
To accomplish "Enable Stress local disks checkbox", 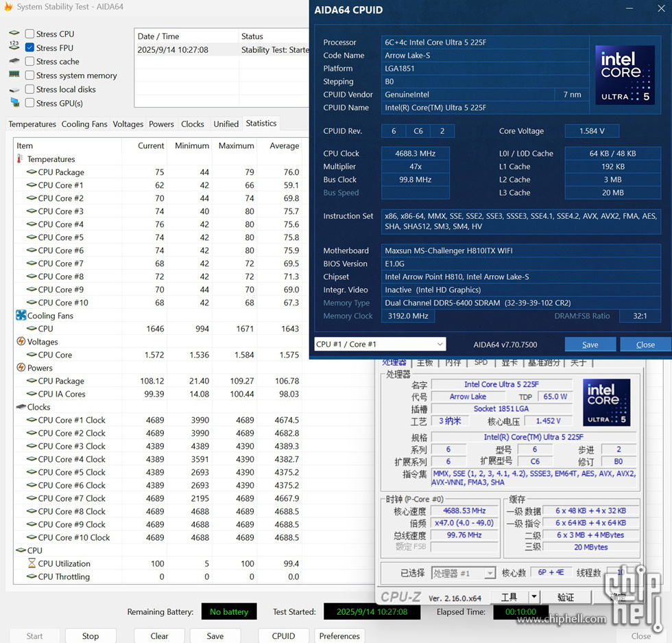I will tap(29, 89).
